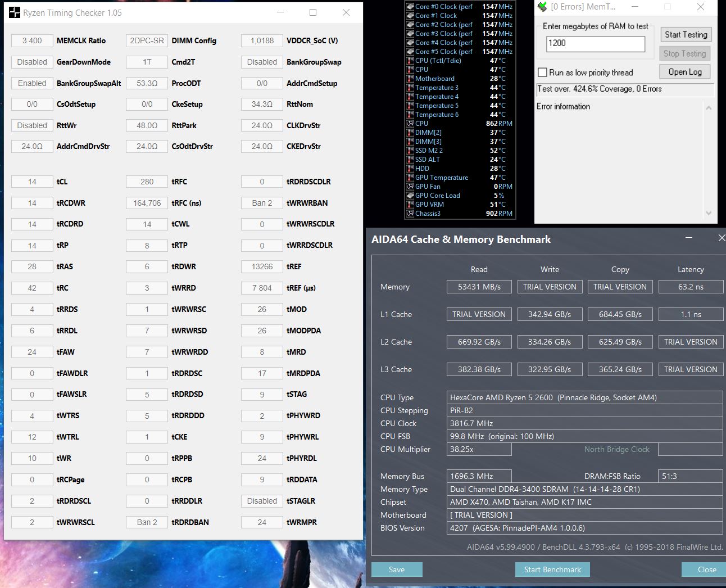Click the tCL value 14
The image size is (726, 588).
point(32,182)
